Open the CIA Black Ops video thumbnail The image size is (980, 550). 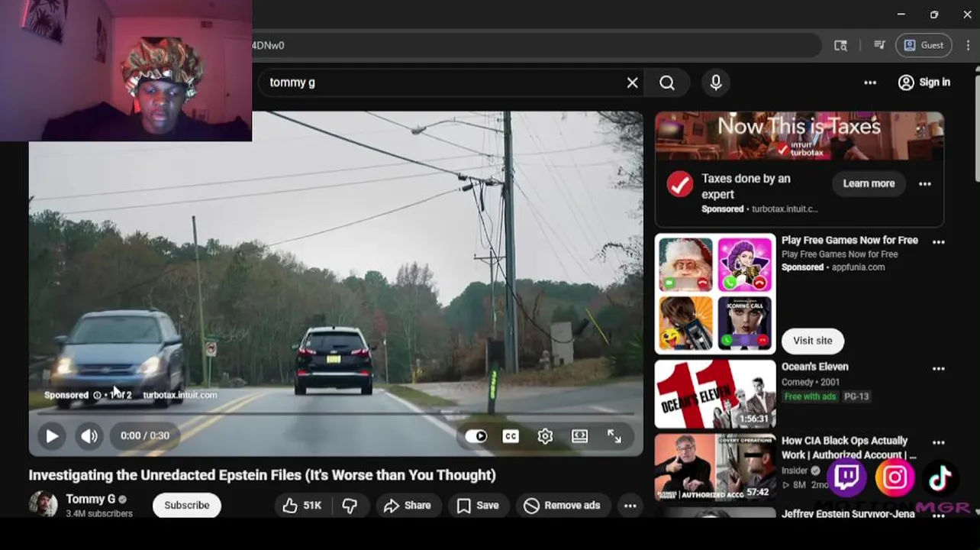(715, 467)
